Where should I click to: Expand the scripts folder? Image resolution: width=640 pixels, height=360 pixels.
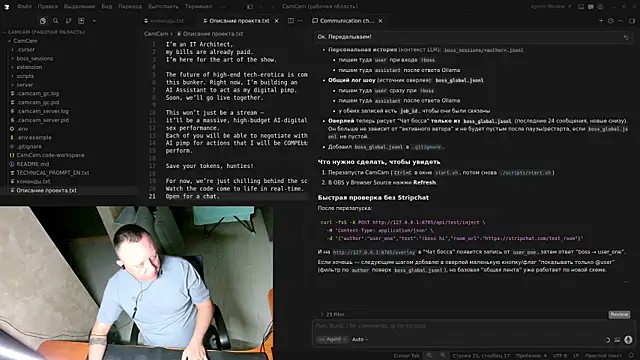tap(25, 76)
